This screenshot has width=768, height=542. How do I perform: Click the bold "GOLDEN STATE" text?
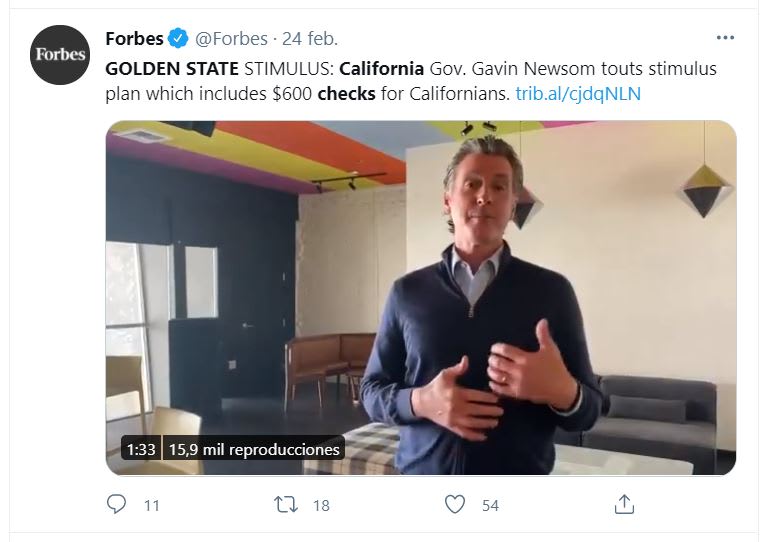172,71
